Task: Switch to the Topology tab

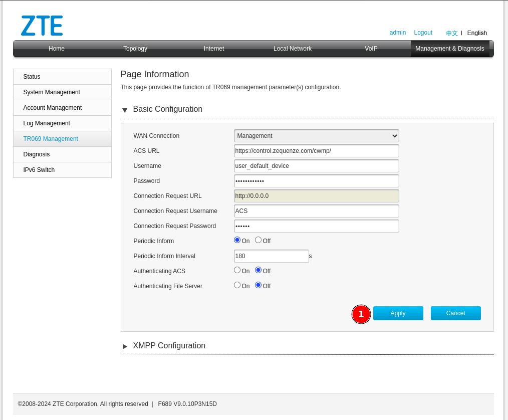Action: tap(135, 49)
